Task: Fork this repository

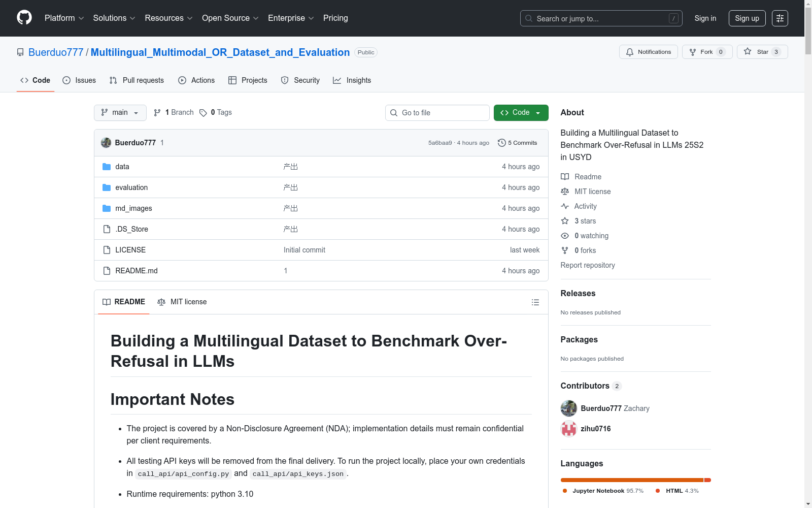Action: (x=707, y=52)
